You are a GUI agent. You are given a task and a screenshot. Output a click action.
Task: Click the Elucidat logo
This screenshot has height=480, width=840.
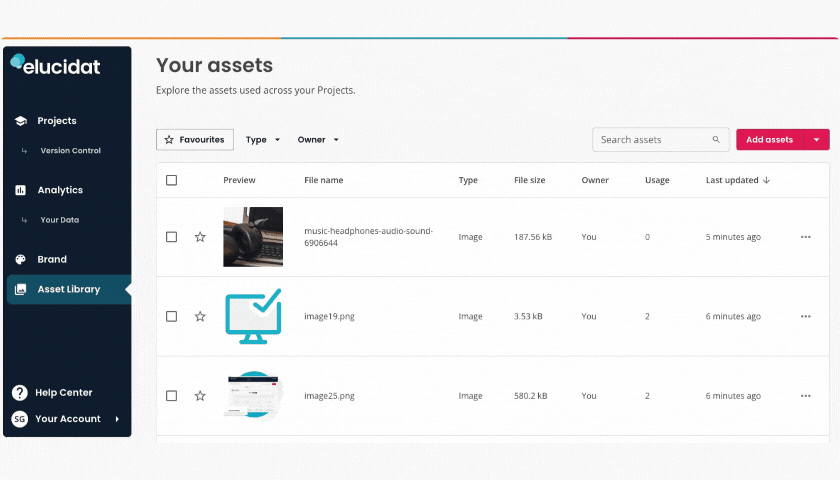coord(56,65)
